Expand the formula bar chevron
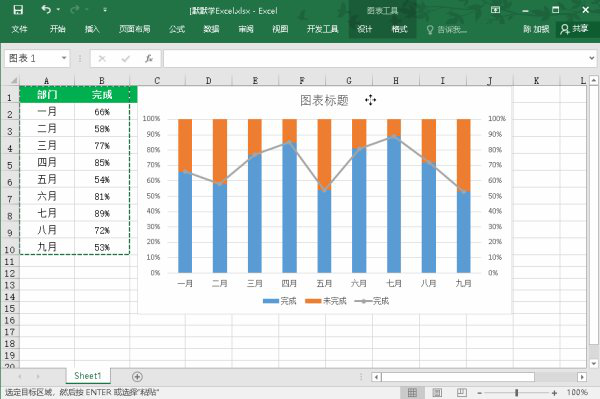Viewport: 600px width, 399px height. pos(592,58)
